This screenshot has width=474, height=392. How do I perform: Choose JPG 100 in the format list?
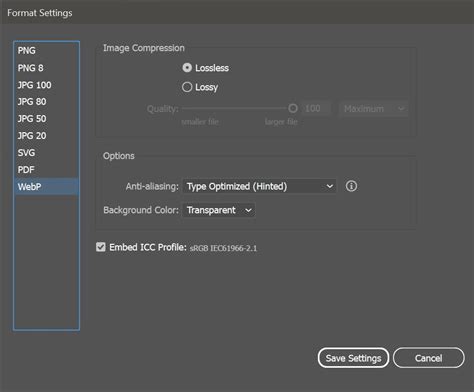click(x=46, y=85)
